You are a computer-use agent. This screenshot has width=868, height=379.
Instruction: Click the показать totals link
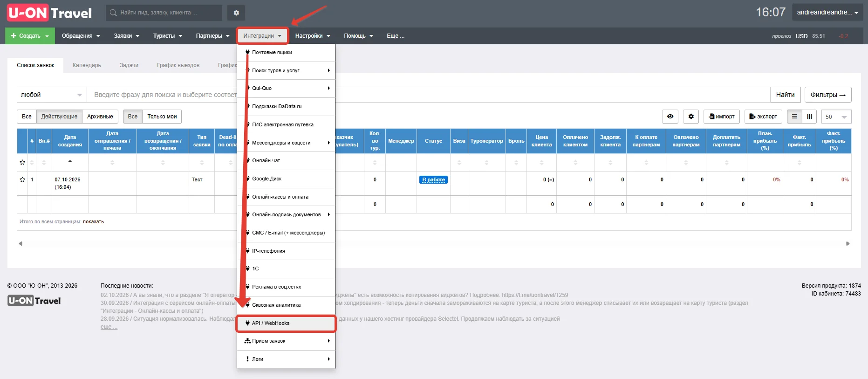tap(93, 222)
